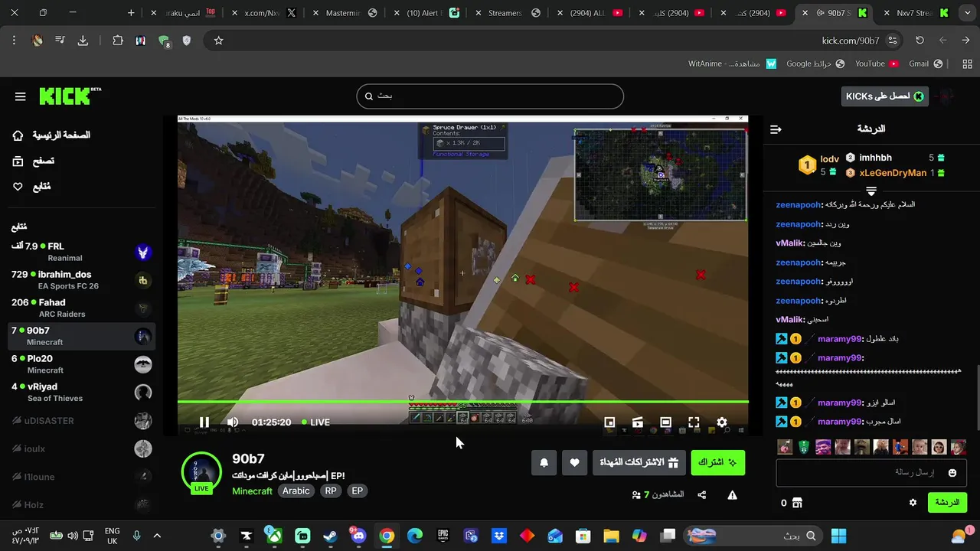Open video player settings gear
Image resolution: width=980 pixels, height=551 pixels.
pyautogui.click(x=722, y=422)
